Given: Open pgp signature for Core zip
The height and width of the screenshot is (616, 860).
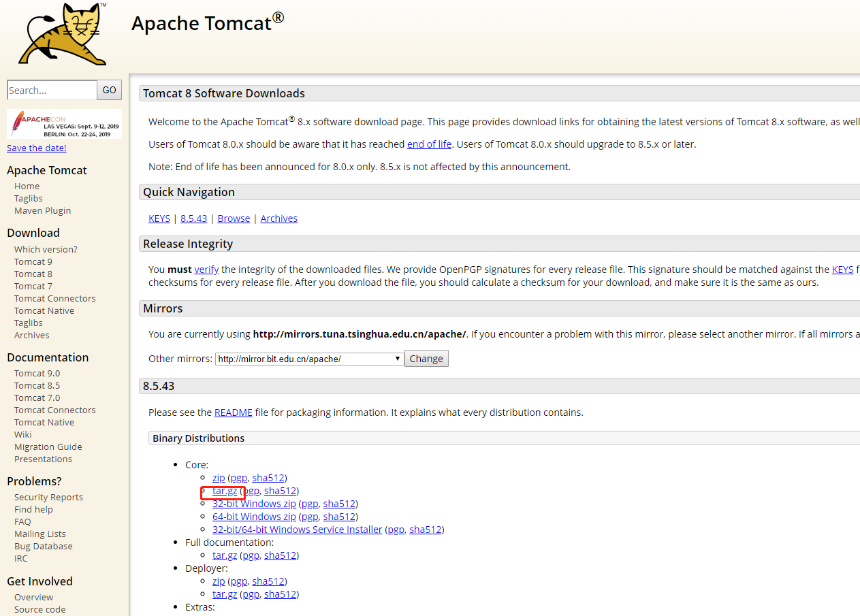Looking at the screenshot, I should [239, 478].
